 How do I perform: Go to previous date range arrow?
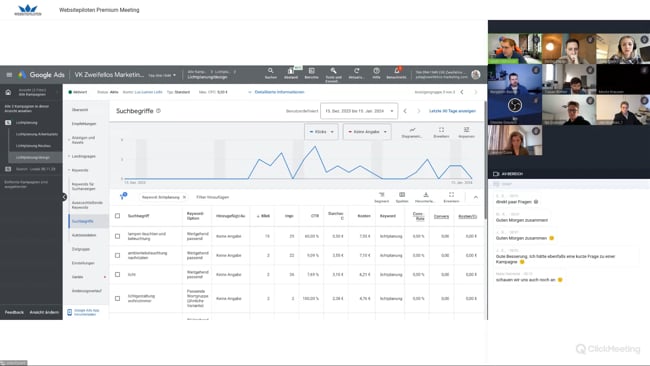(405, 111)
